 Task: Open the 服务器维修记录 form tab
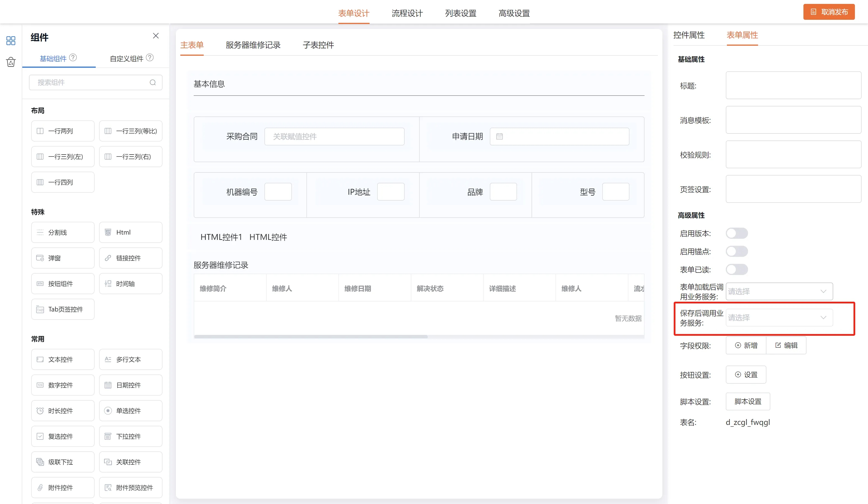[253, 45]
